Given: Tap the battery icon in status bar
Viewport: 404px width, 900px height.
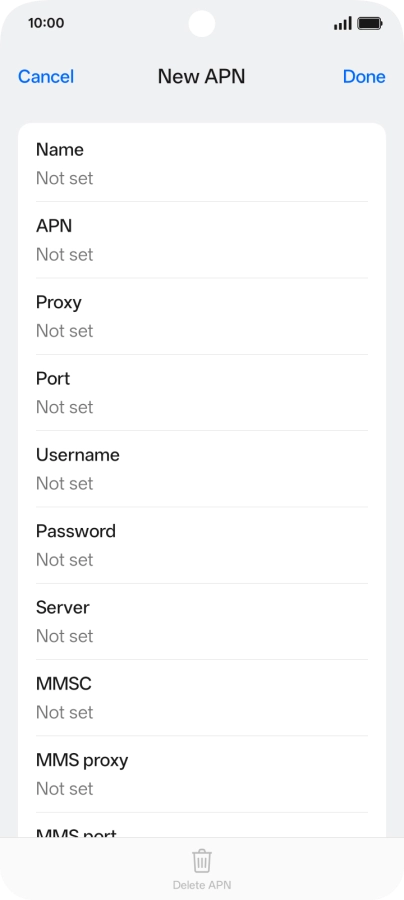Looking at the screenshot, I should pyautogui.click(x=370, y=24).
